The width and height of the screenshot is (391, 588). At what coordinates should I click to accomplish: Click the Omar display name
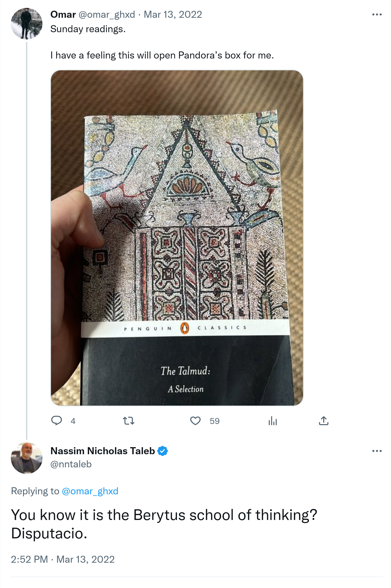tap(63, 15)
